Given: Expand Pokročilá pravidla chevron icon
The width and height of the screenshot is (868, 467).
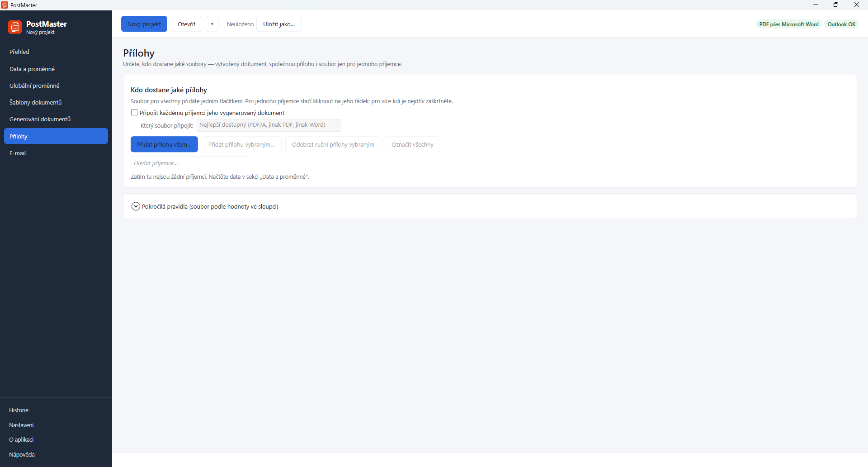Looking at the screenshot, I should tap(136, 206).
